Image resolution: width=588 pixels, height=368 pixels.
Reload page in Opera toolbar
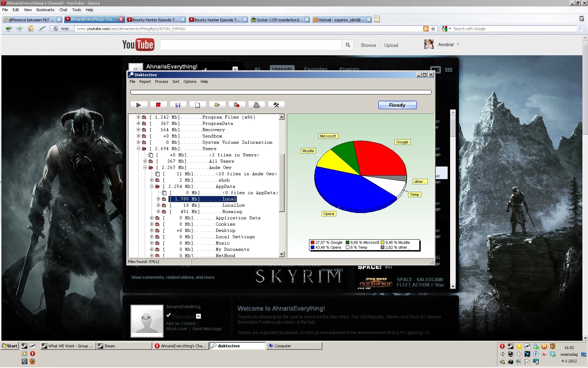click(31, 29)
